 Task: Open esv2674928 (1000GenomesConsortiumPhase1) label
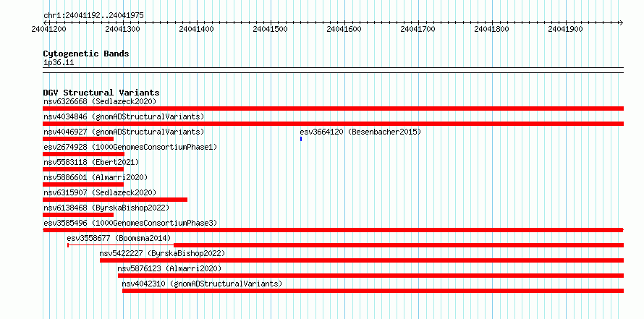tap(130, 147)
